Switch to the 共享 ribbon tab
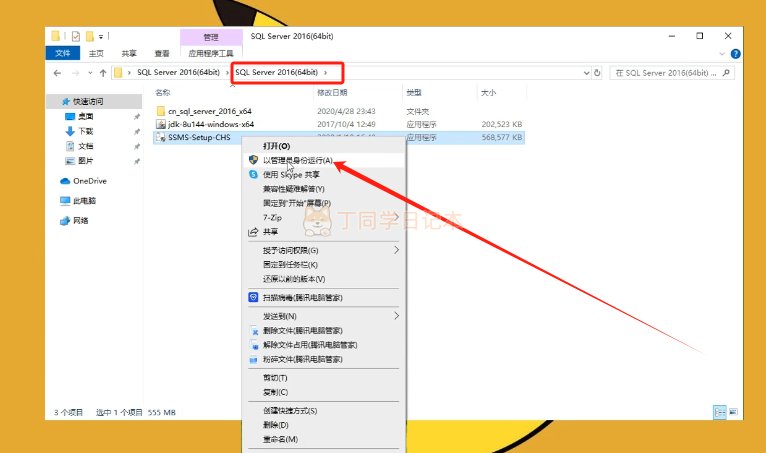Screen dimensions: 766x453 click(x=129, y=53)
